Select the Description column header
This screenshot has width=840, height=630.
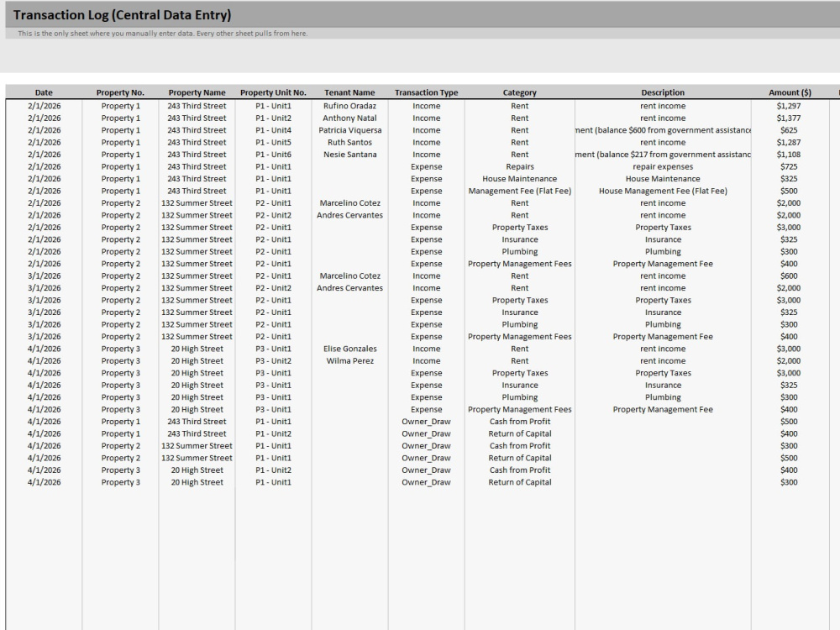pos(663,92)
